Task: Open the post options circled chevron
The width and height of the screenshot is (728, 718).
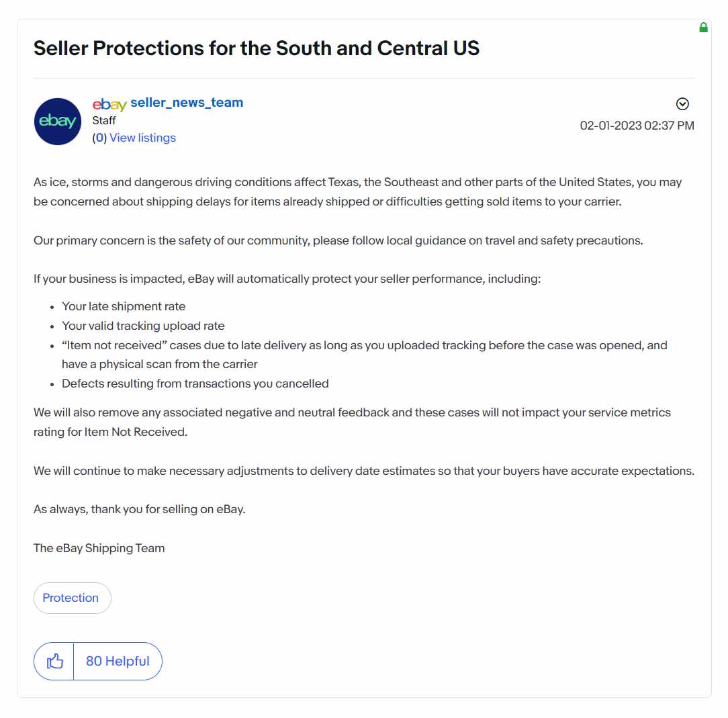Action: [x=682, y=103]
